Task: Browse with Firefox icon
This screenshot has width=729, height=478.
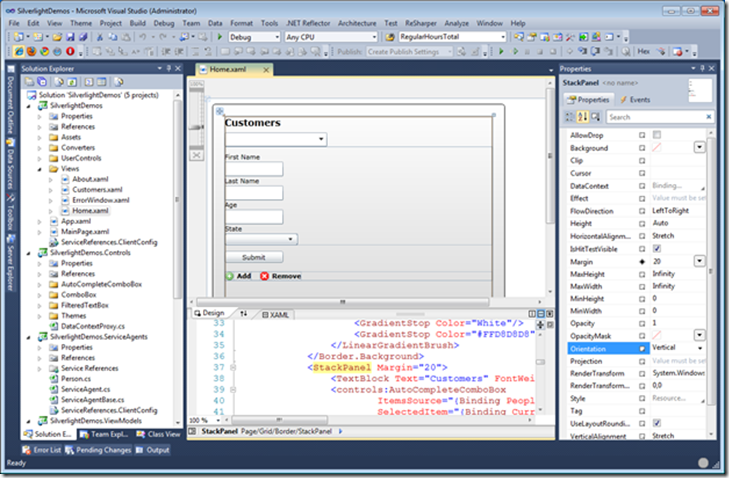Action: 32,52
